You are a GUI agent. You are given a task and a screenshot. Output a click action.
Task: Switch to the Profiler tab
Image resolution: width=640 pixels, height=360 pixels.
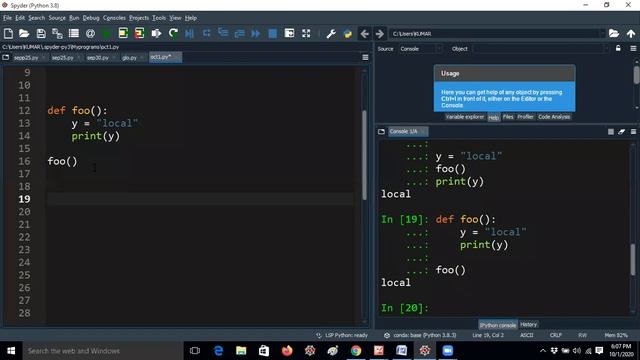pyautogui.click(x=525, y=117)
